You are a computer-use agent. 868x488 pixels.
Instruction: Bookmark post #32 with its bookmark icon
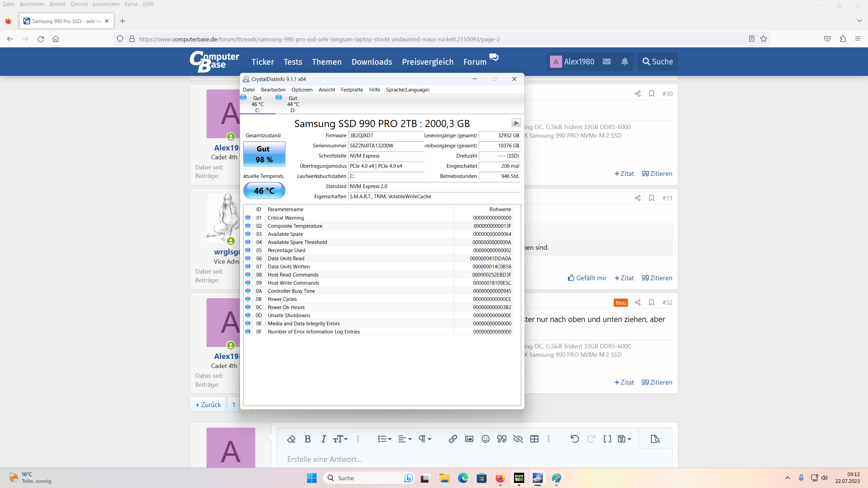tap(651, 302)
